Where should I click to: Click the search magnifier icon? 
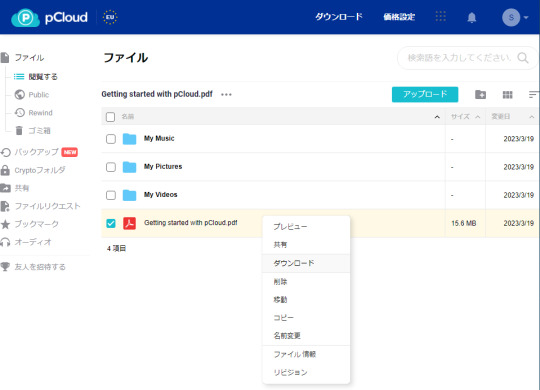coord(523,58)
